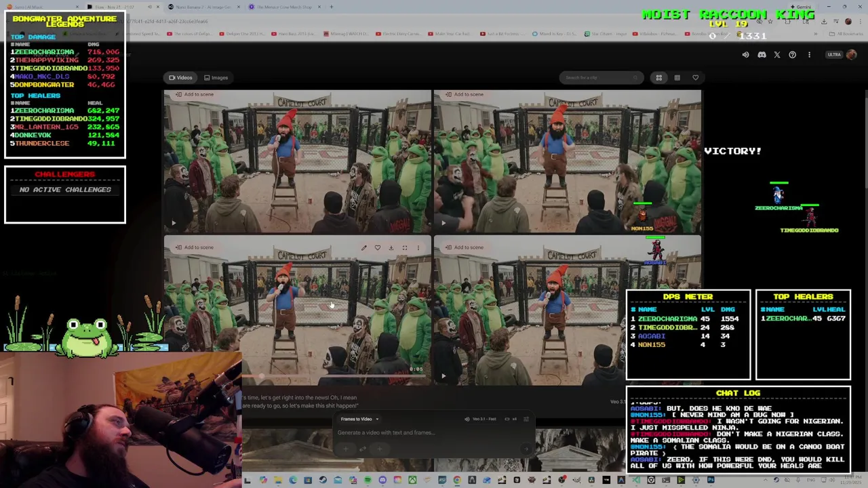Add the top-right video to scene
Viewport: 868px width, 488px height.
click(x=464, y=94)
